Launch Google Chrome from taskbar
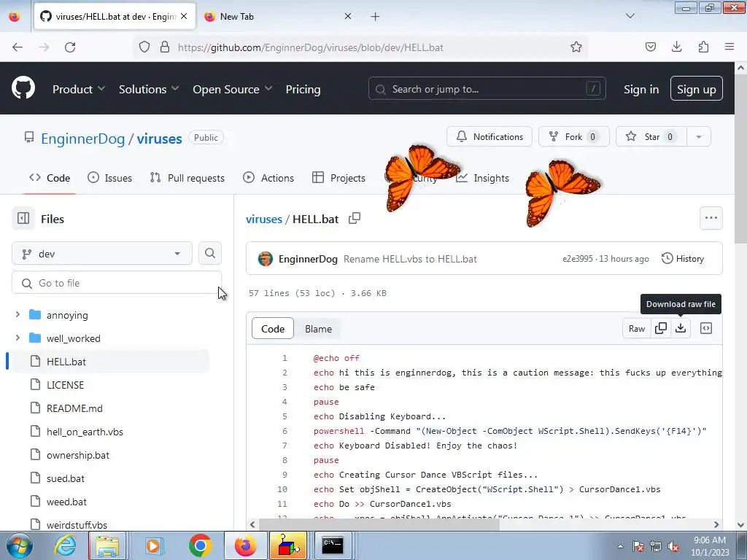 click(x=200, y=545)
